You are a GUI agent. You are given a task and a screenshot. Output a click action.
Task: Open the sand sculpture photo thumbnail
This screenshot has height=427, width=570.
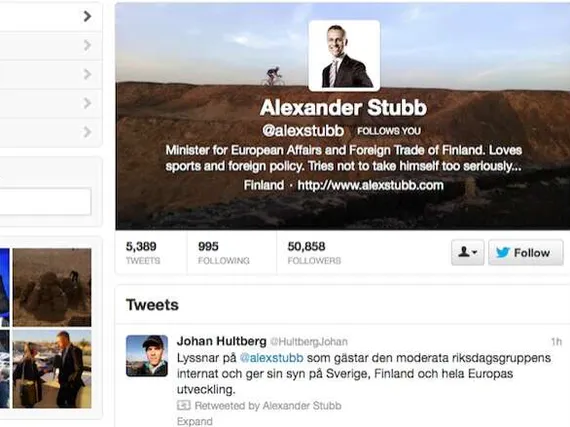coord(52,287)
